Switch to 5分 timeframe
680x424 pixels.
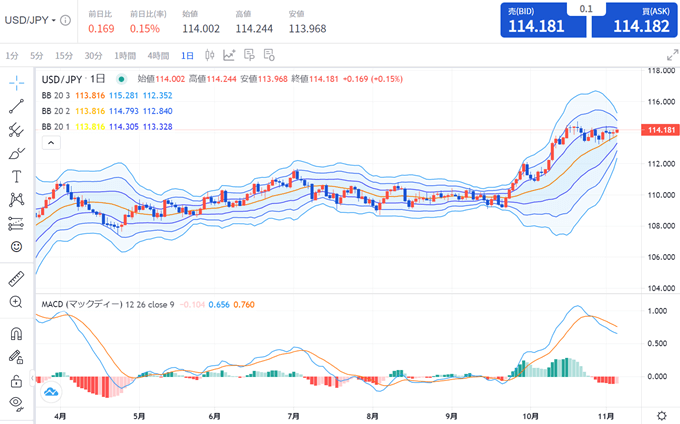coord(37,55)
